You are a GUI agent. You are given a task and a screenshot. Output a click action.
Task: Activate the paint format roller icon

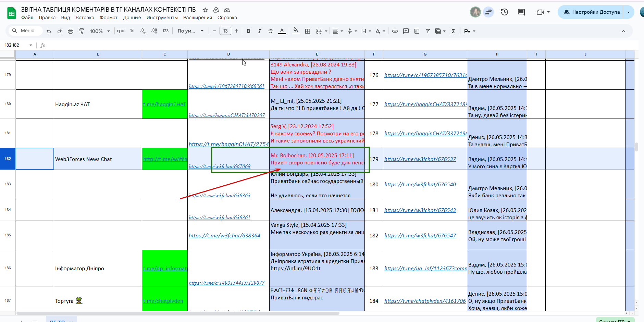(81, 31)
